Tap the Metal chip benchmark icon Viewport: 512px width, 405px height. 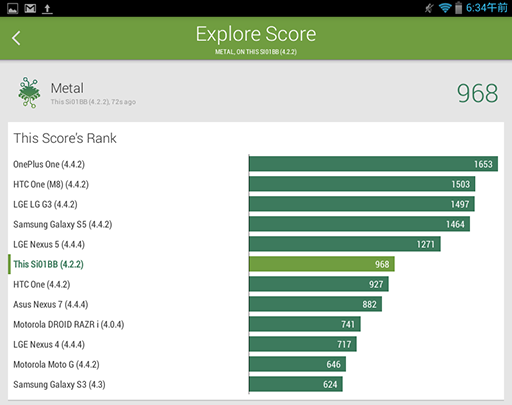[29, 92]
